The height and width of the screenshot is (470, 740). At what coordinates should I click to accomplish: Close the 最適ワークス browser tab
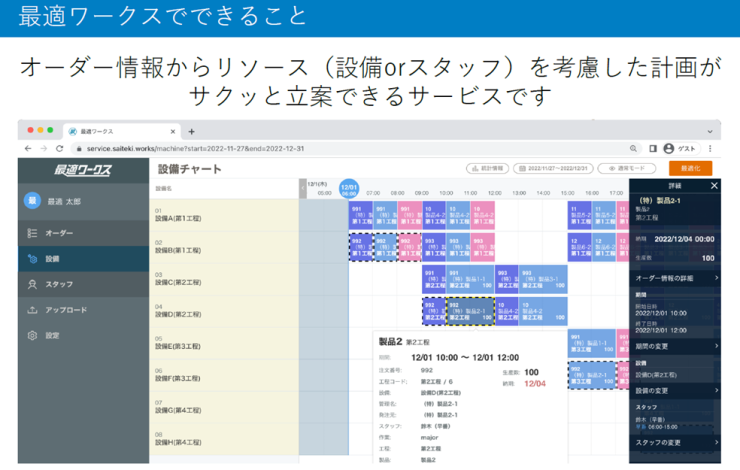[173, 132]
